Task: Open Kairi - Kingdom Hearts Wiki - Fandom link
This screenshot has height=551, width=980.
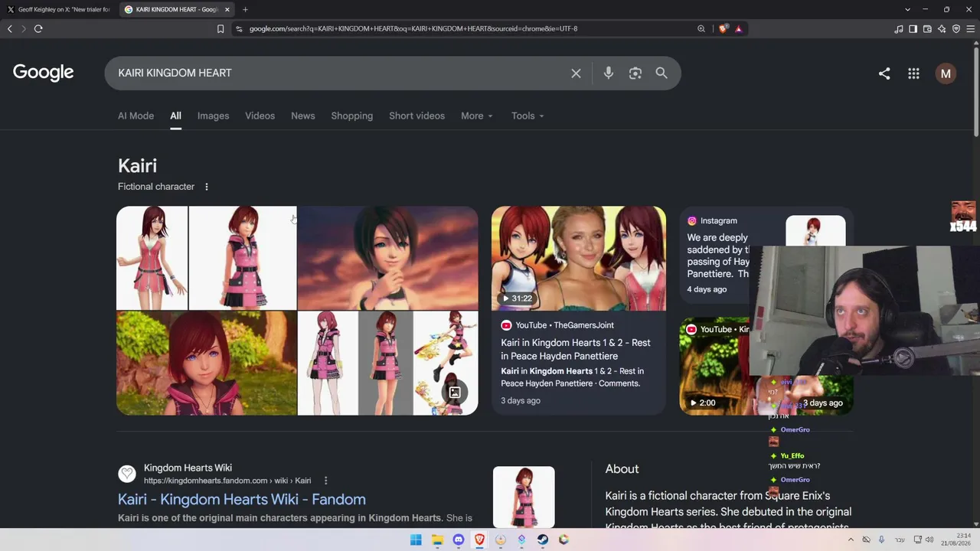Action: click(242, 500)
